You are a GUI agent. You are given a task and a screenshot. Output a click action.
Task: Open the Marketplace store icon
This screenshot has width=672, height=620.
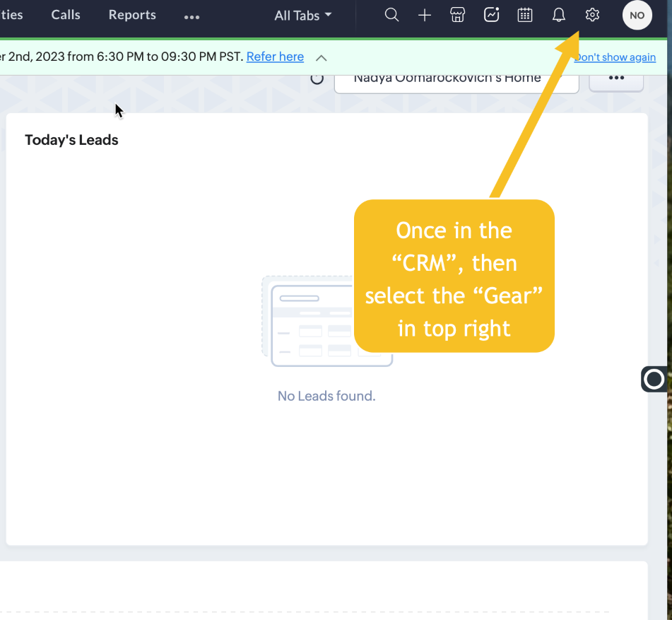click(458, 15)
